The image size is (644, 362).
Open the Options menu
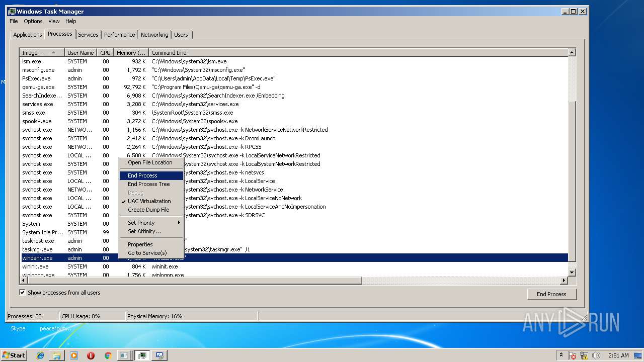click(x=33, y=21)
